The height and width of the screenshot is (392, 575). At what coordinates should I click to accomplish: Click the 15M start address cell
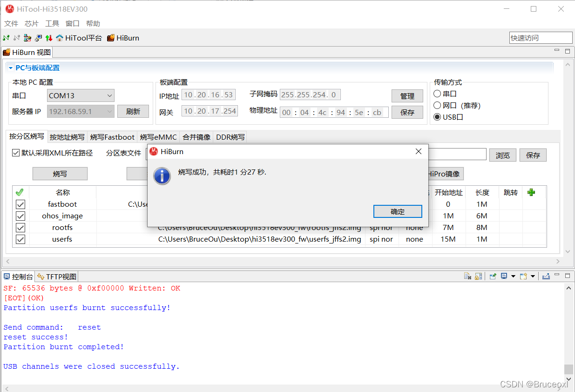coord(448,239)
